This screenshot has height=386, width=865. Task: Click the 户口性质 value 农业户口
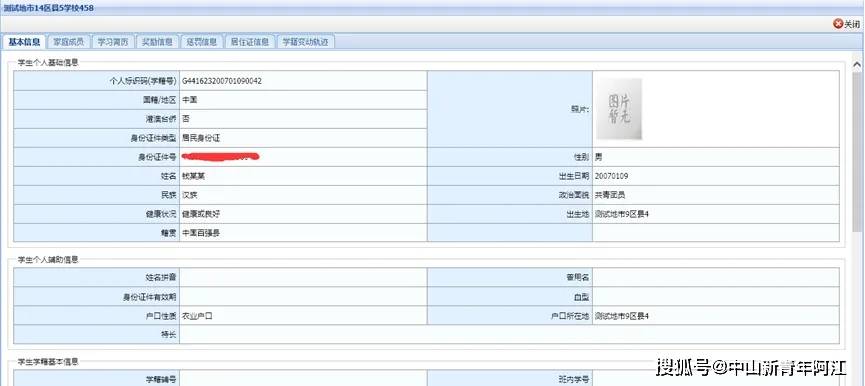pyautogui.click(x=197, y=316)
